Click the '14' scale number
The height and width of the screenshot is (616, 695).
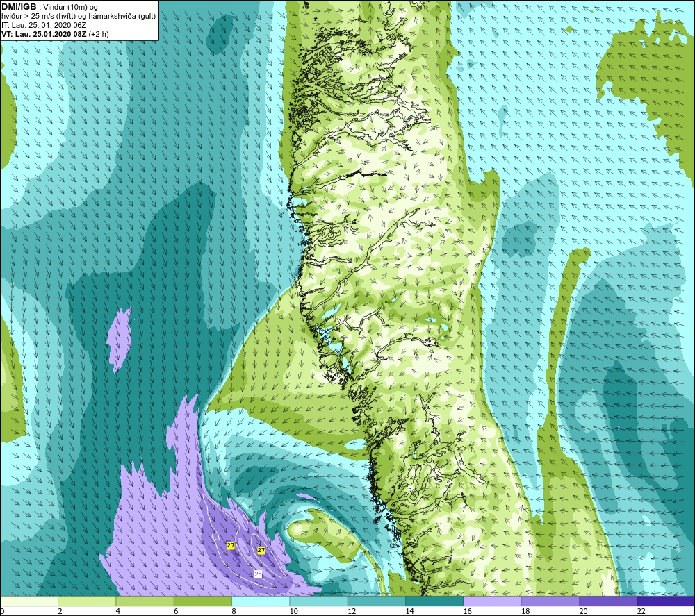click(x=409, y=611)
